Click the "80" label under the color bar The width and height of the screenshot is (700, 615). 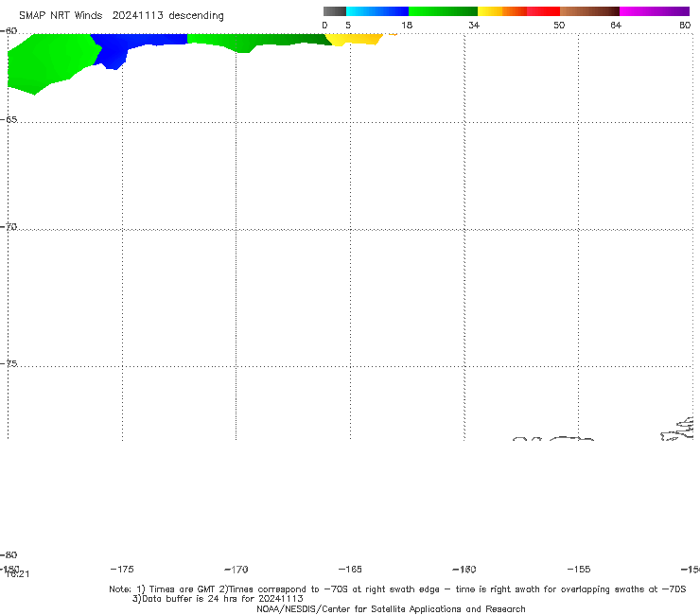[685, 25]
